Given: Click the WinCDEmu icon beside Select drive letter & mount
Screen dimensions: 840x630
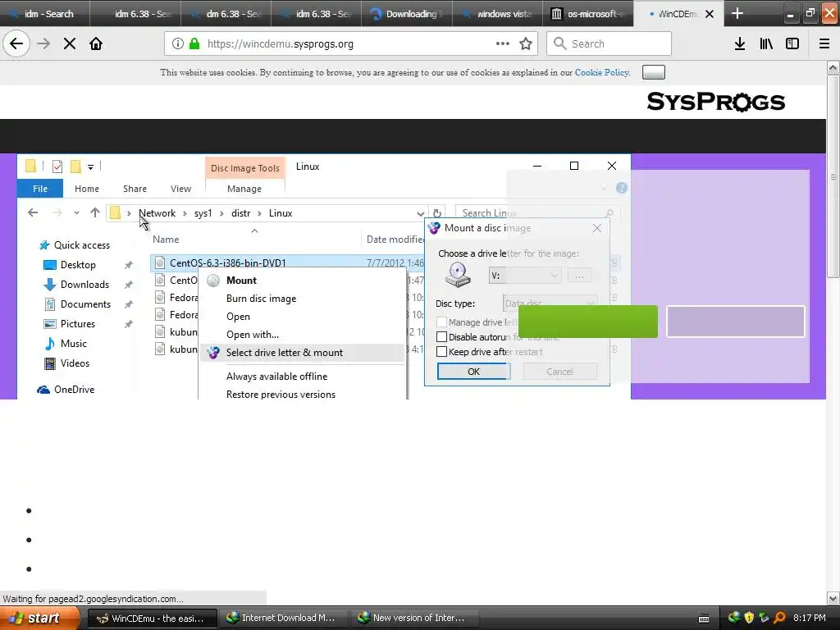Looking at the screenshot, I should click(213, 353).
